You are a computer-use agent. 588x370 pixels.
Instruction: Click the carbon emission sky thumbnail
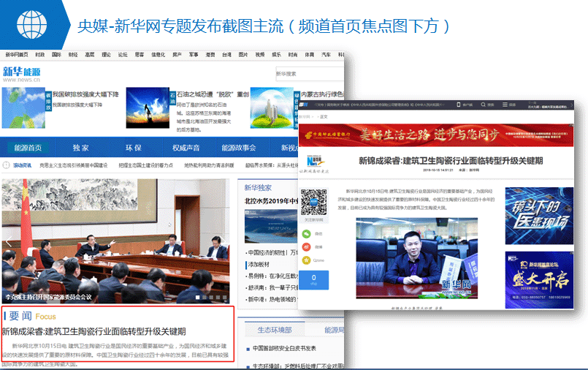pyautogui.click(x=23, y=108)
